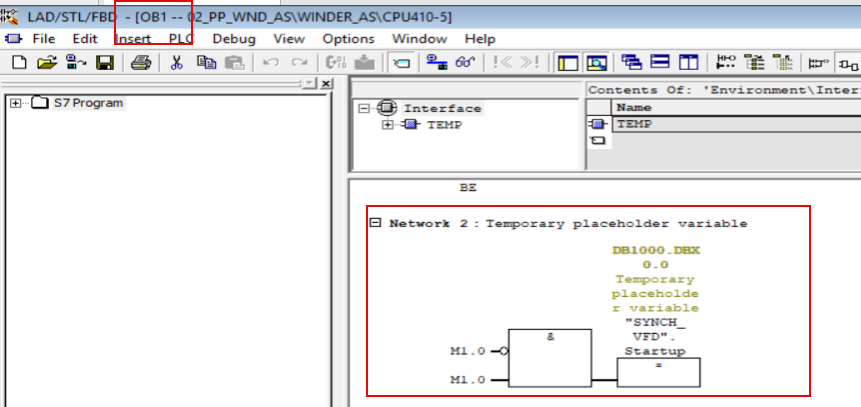Insert normally open contact element icon
This screenshot has width=861, height=407.
(726, 63)
